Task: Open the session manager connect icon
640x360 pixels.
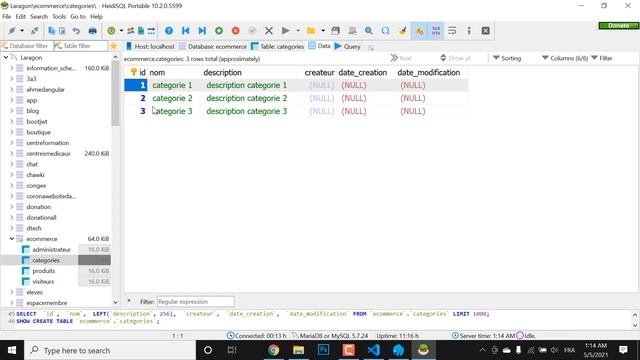Action: (x=12, y=31)
